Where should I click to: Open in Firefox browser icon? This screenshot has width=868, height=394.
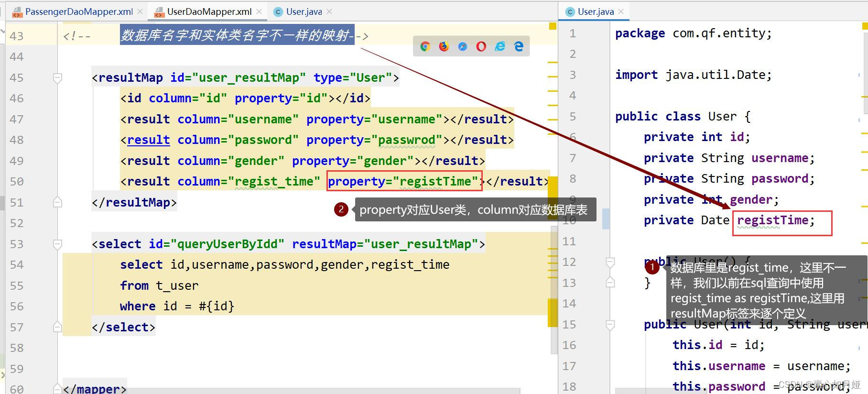coord(444,46)
